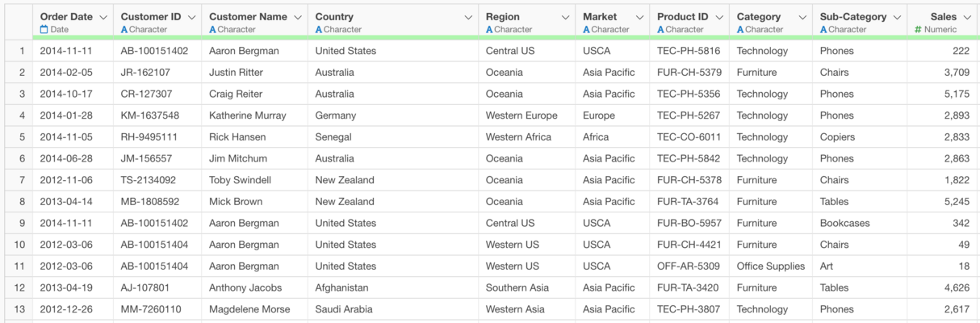Open the Market column dropdown menu

pos(640,17)
